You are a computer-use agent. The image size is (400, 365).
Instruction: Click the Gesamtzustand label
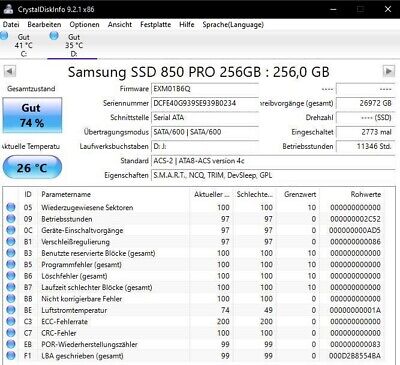coord(31,89)
